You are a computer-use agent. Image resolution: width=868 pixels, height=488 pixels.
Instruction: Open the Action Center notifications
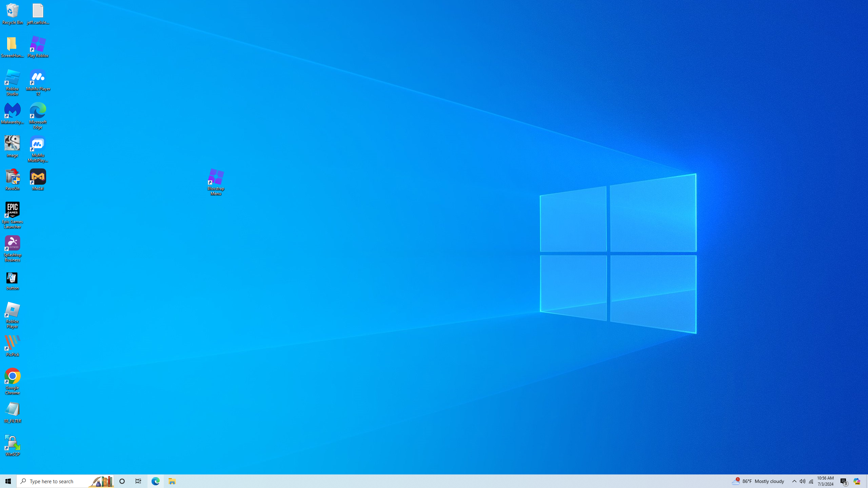844,481
